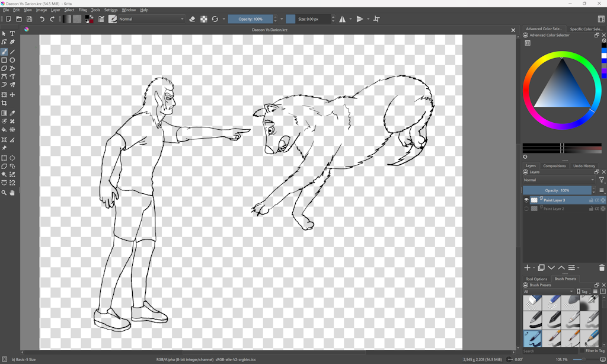This screenshot has height=364, width=607.
Task: Expand the layer blending mode combo box
Action: 559,180
